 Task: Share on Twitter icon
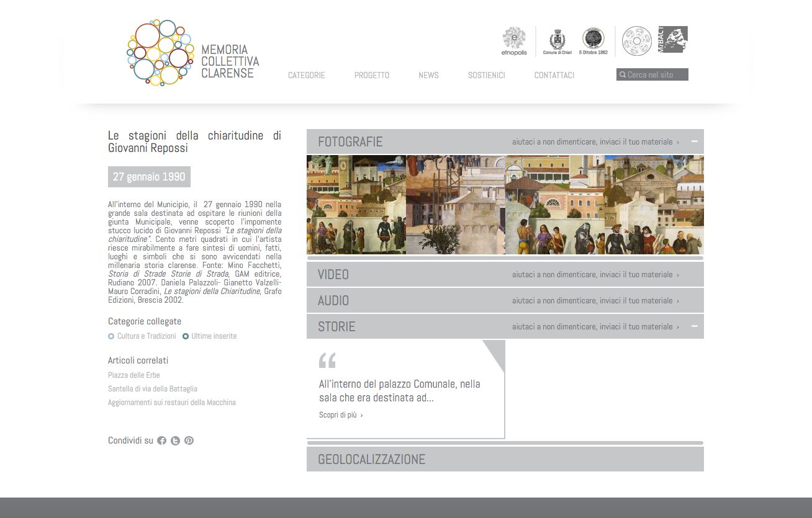175,440
